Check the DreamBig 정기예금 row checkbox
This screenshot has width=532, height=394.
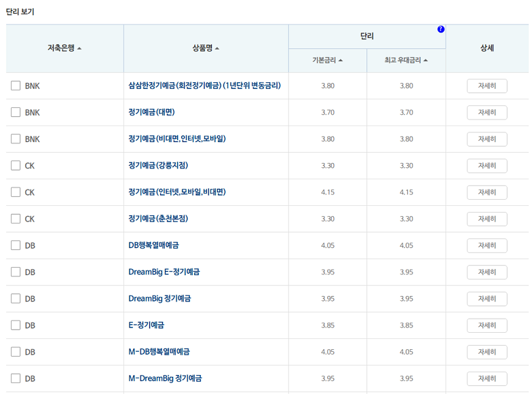point(16,299)
